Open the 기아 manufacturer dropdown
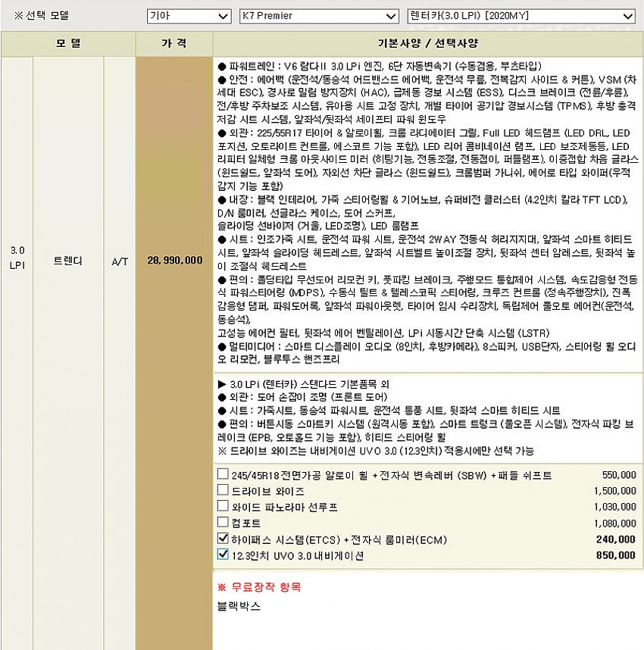Screen dimensions: 644x650 click(x=189, y=16)
